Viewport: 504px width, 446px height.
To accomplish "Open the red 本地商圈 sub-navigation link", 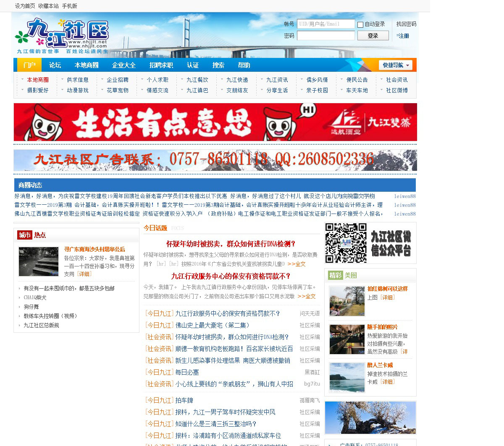I will coord(38,80).
